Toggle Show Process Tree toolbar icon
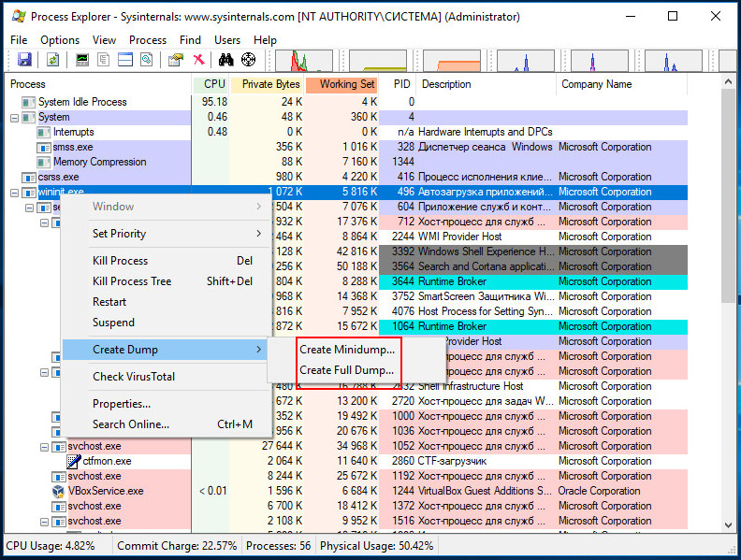The image size is (741, 560). [x=104, y=60]
